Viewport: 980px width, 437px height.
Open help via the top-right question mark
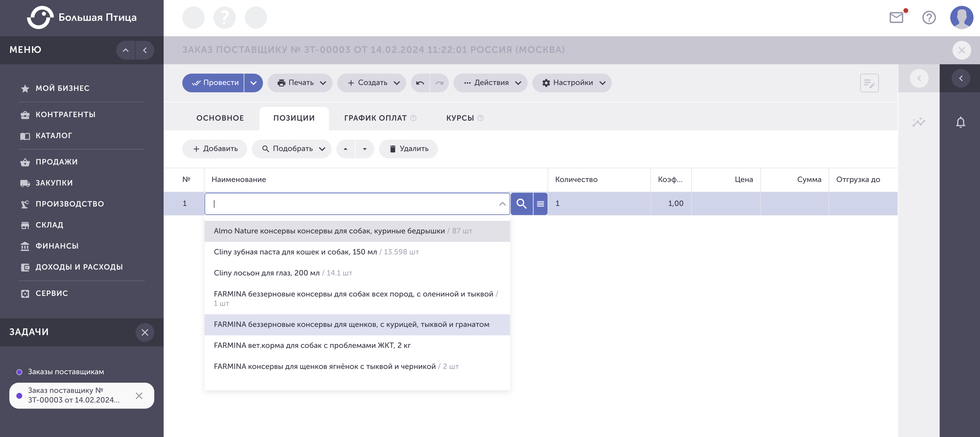(929, 18)
